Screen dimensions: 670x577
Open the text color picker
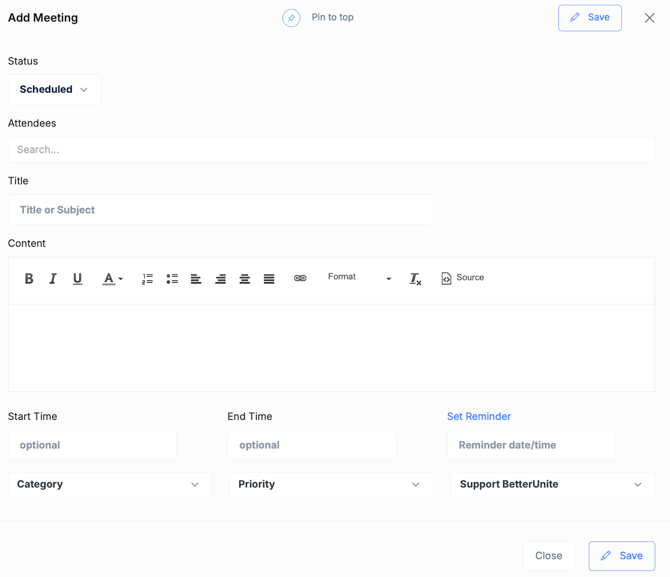pyautogui.click(x=112, y=279)
